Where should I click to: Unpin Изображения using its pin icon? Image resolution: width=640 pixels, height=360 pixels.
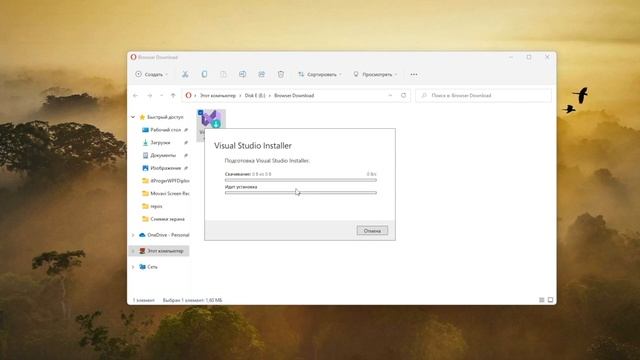click(x=186, y=168)
